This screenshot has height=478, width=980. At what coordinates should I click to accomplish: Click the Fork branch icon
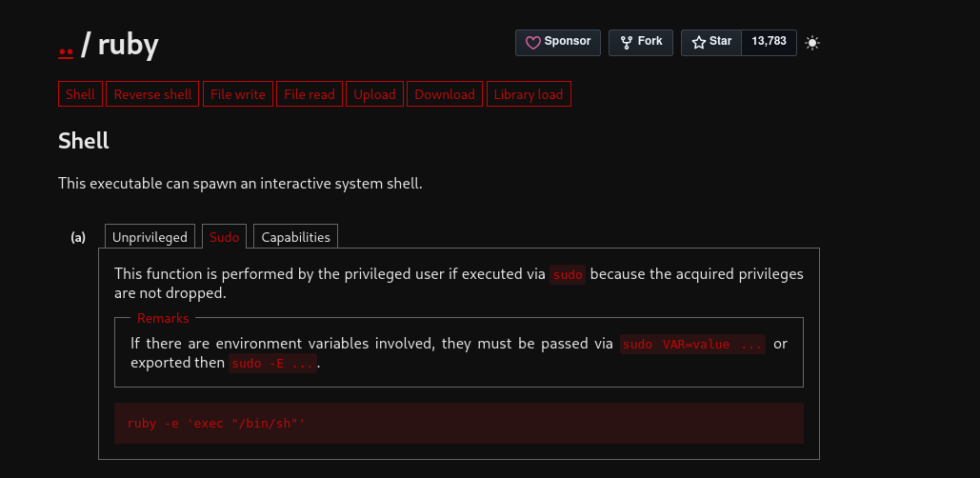click(x=627, y=43)
